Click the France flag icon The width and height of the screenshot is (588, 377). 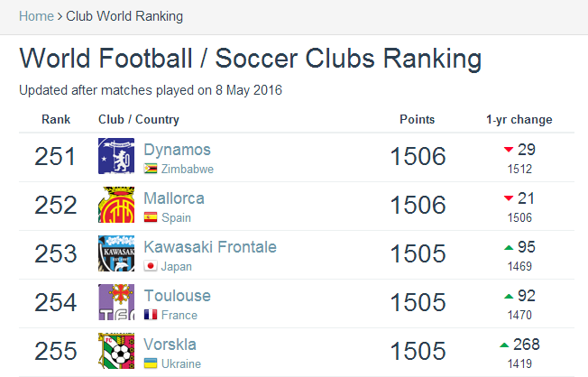click(151, 315)
